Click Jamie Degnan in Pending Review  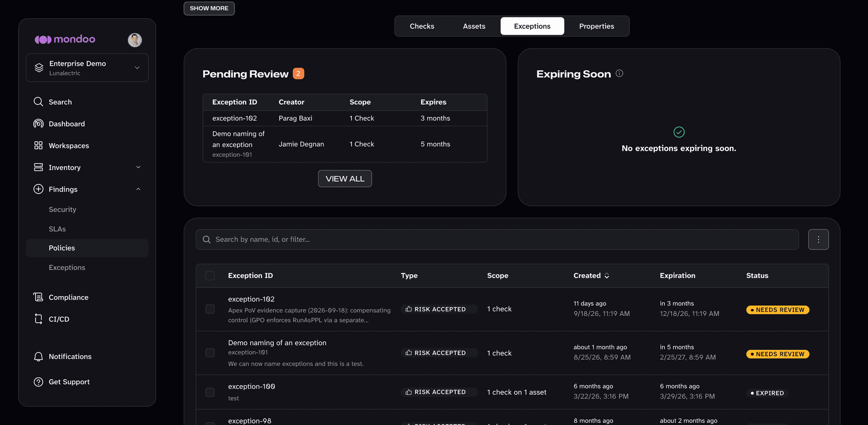[301, 144]
